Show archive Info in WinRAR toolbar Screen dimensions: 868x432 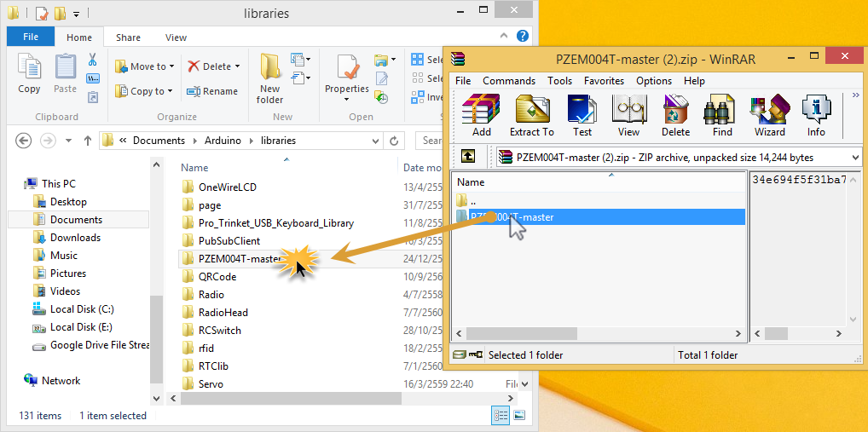[816, 116]
